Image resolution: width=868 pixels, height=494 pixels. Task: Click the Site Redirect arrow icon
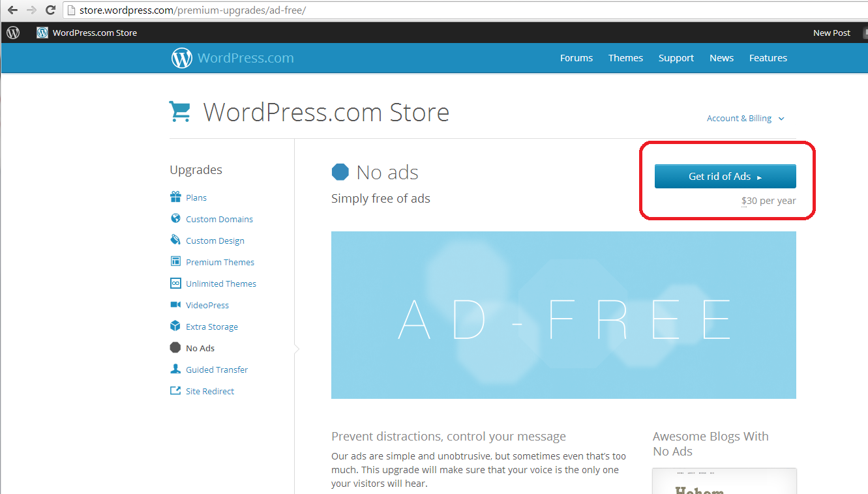point(175,390)
